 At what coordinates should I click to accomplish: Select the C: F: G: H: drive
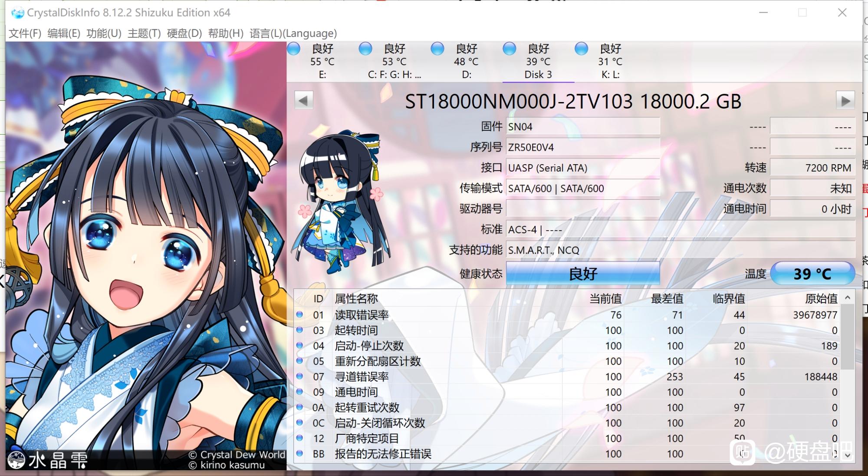pos(395,61)
